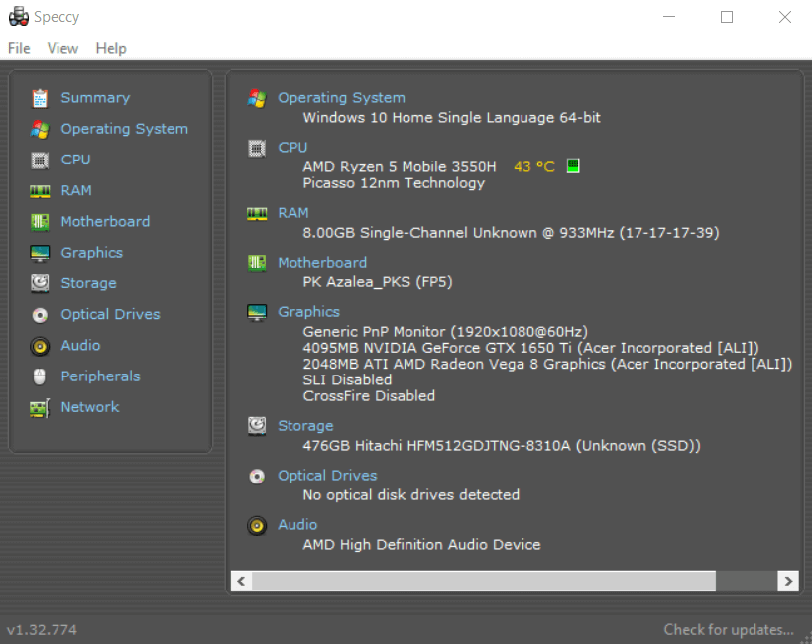Click the AMD Radeon Vega 8 Graphics line

pos(547,364)
